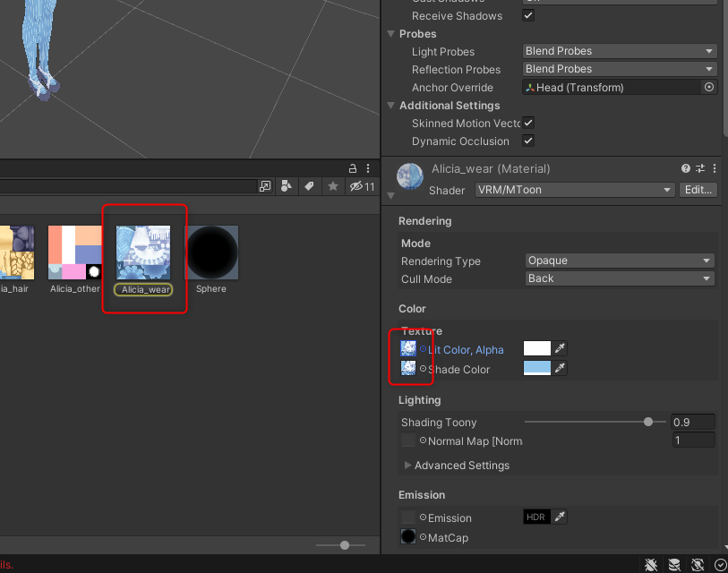Open the Project window options menu
The width and height of the screenshot is (728, 573).
click(367, 167)
